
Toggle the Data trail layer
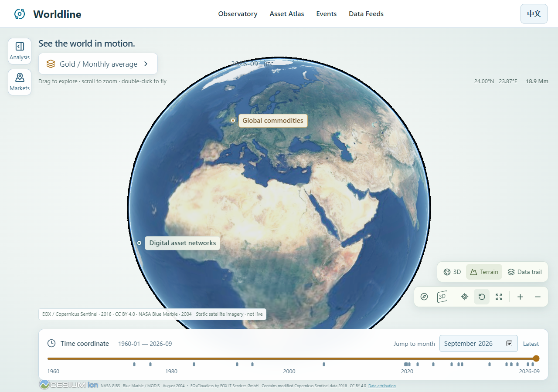coord(524,272)
